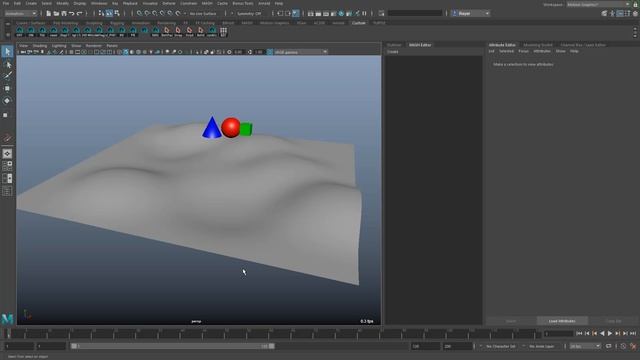Screen dimensions: 640x360
Task: Switch to the MASH Editor tab
Action: click(x=420, y=45)
